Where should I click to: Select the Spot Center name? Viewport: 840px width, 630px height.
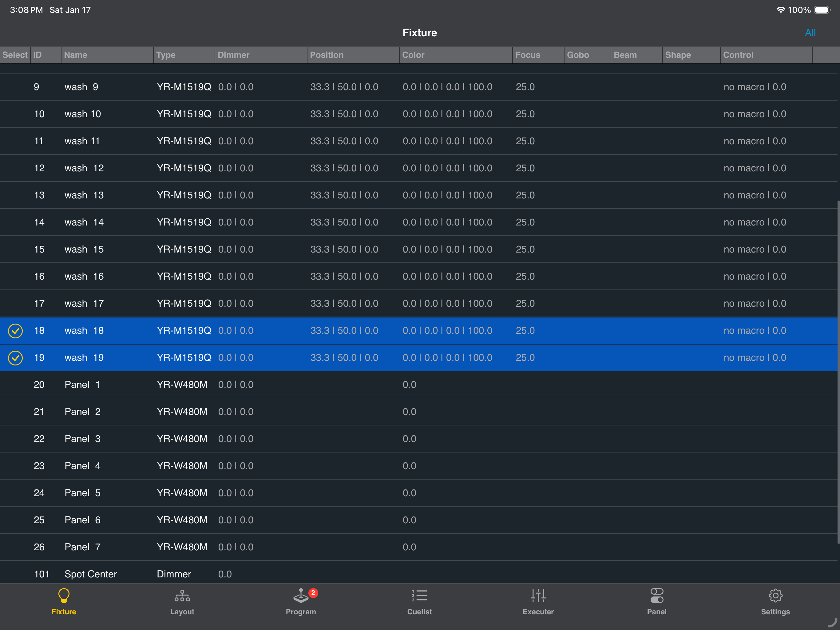tap(91, 574)
